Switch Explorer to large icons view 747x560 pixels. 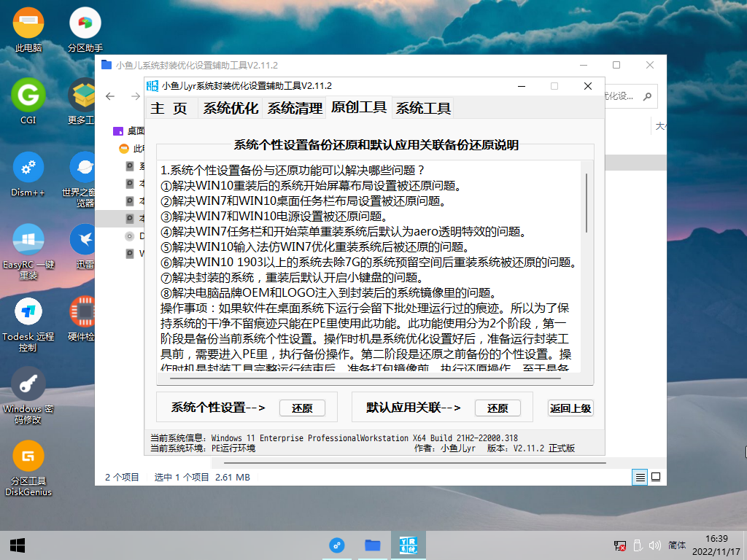point(656,477)
